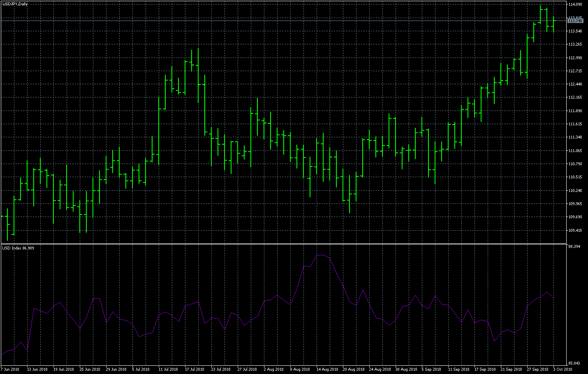588x374 pixels.
Task: Click the USDJPY,Daily chart title label
Action: [15, 4]
